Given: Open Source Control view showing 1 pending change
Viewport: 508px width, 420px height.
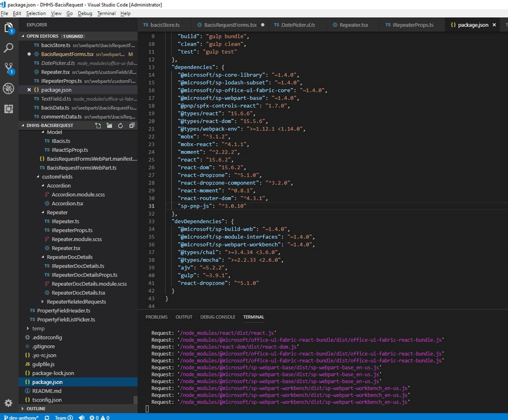Looking at the screenshot, I should [8, 68].
